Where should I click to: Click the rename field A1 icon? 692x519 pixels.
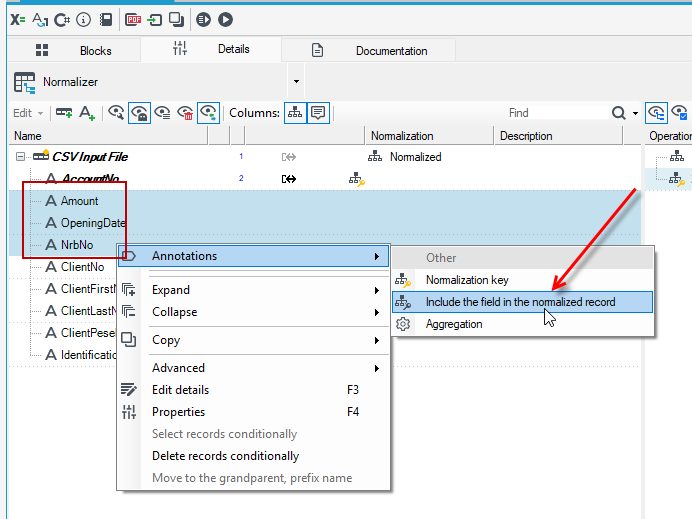point(40,20)
